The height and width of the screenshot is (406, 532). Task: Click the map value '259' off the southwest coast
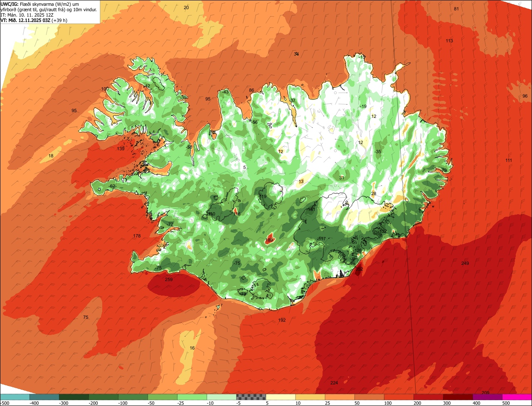click(169, 279)
